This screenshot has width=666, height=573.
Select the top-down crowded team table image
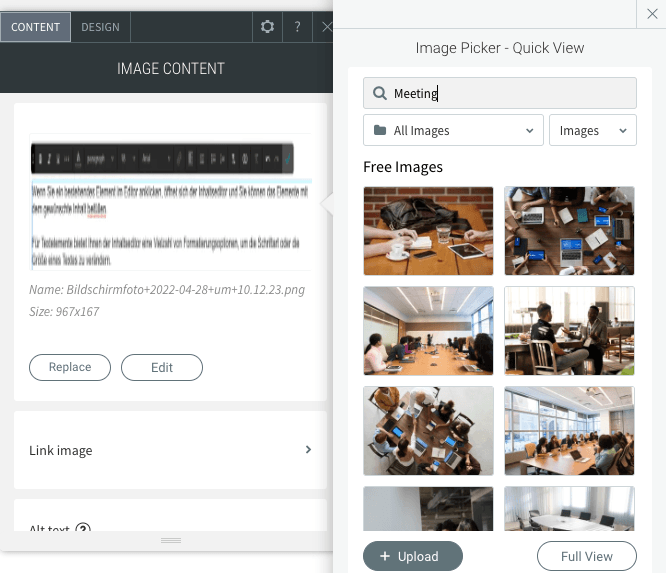[x=429, y=431]
